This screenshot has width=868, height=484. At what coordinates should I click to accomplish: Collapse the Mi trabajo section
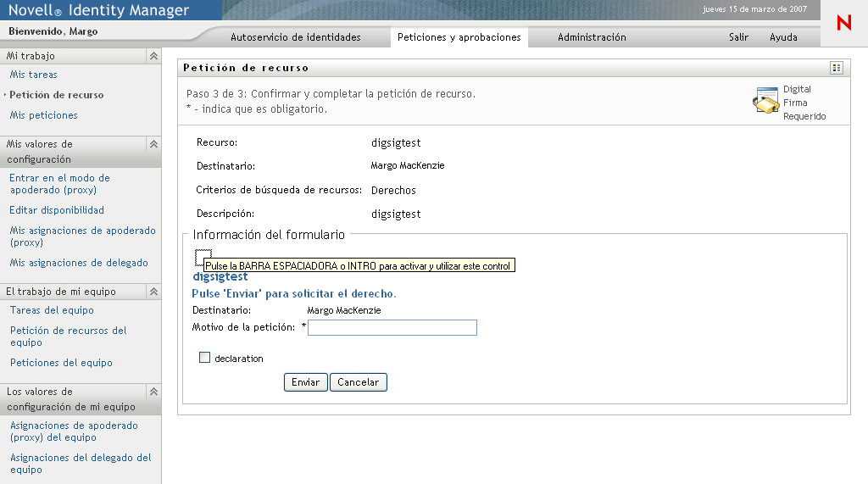coord(154,56)
